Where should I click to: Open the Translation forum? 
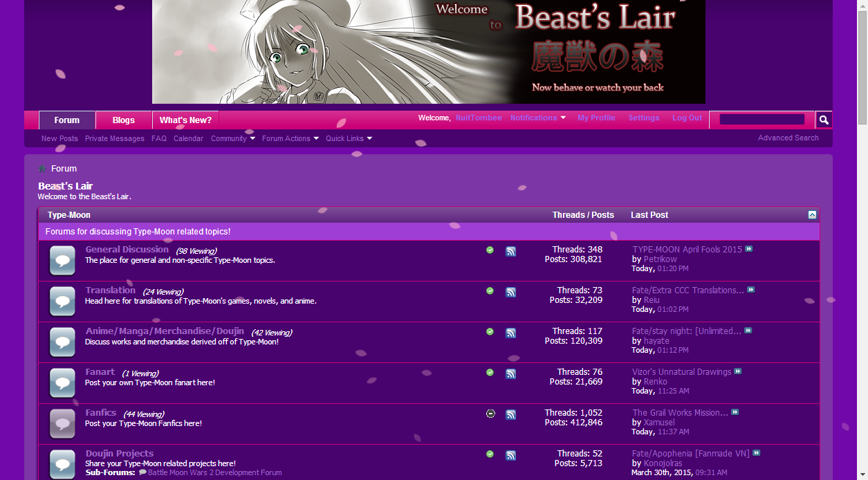(x=111, y=290)
